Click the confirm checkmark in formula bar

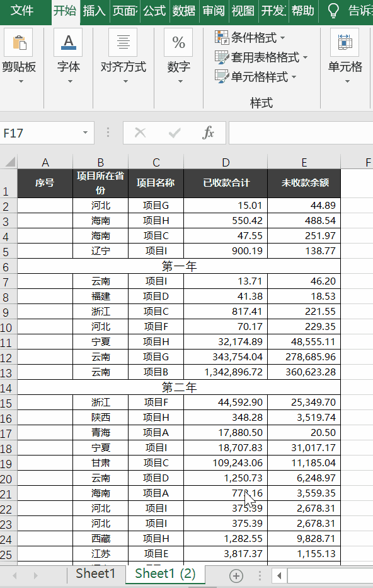pyautogui.click(x=175, y=132)
